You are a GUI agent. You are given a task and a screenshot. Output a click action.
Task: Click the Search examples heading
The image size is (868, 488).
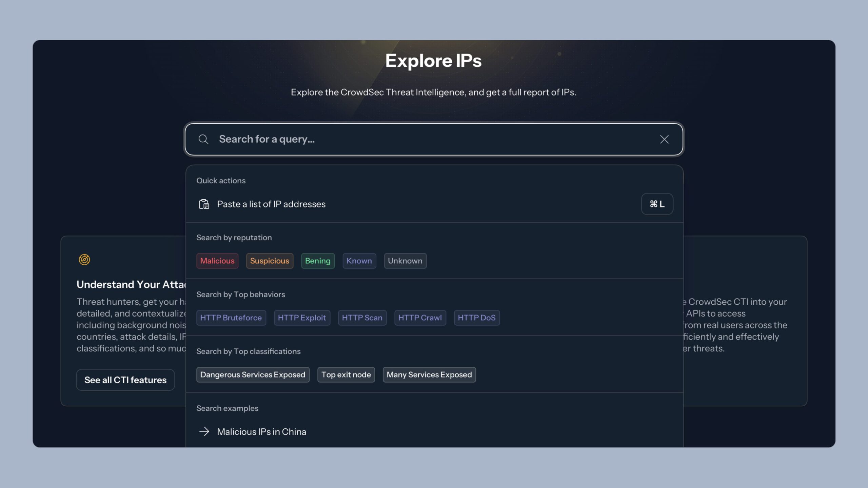227,408
